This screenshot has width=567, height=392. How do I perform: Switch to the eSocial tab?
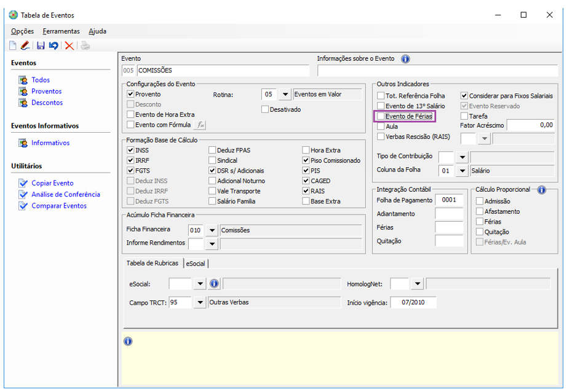click(x=196, y=264)
